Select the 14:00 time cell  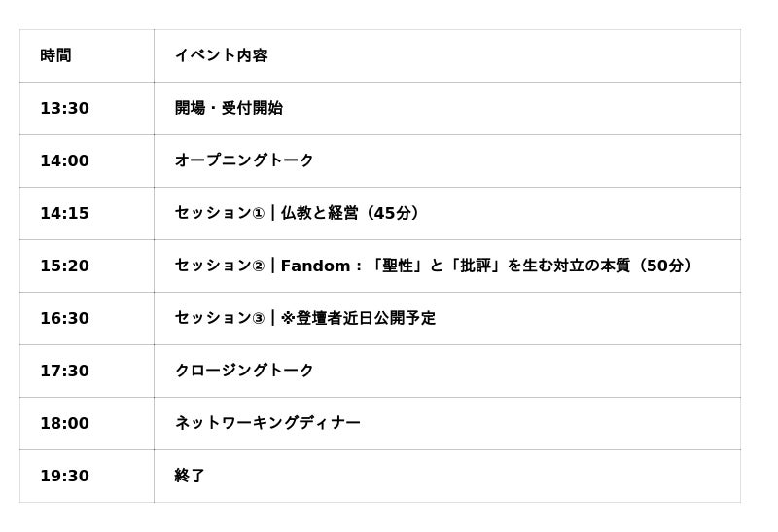64,160
